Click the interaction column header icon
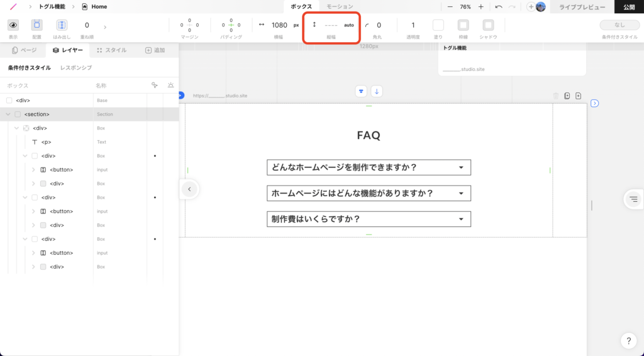Screen dimensions: 644x356 [x=155, y=85]
